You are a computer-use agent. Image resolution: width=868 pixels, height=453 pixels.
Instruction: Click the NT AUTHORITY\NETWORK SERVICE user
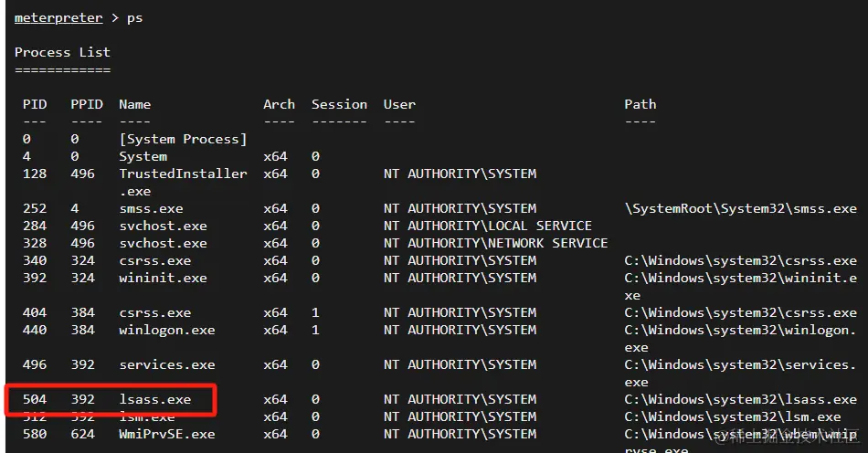coord(495,243)
